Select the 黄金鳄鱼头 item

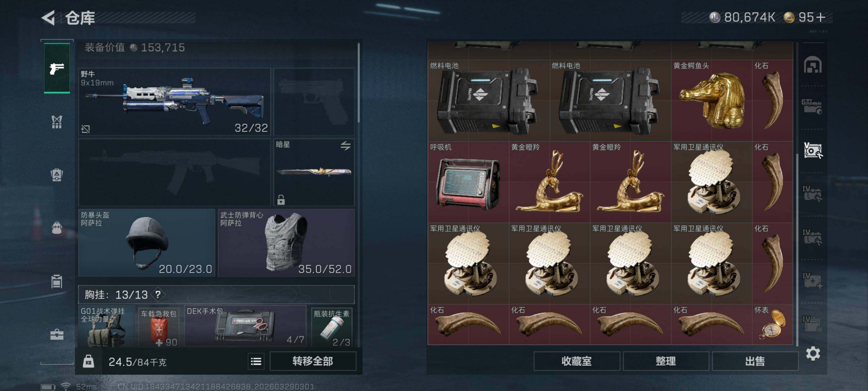(712, 101)
